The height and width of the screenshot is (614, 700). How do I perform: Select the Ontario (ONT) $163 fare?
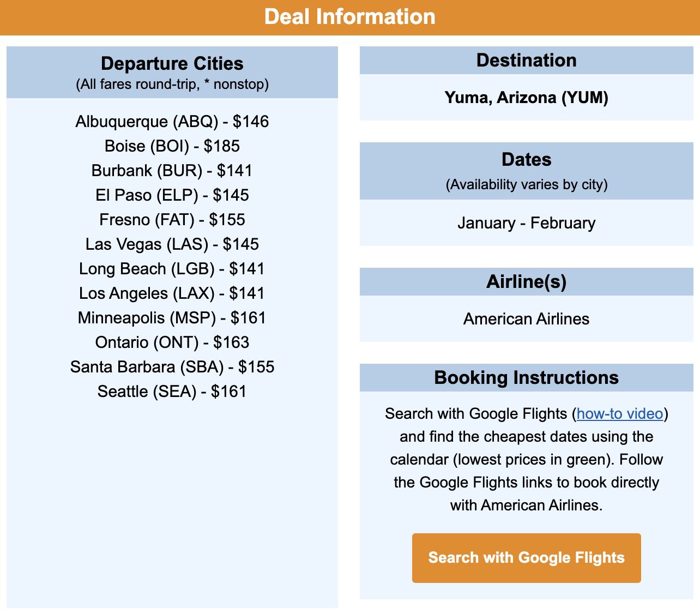point(172,342)
